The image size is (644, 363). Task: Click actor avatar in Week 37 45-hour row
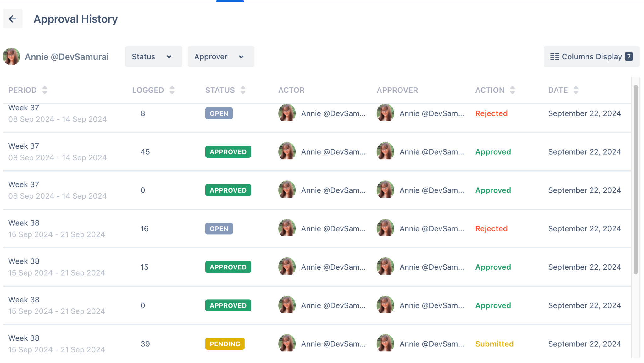[287, 151]
